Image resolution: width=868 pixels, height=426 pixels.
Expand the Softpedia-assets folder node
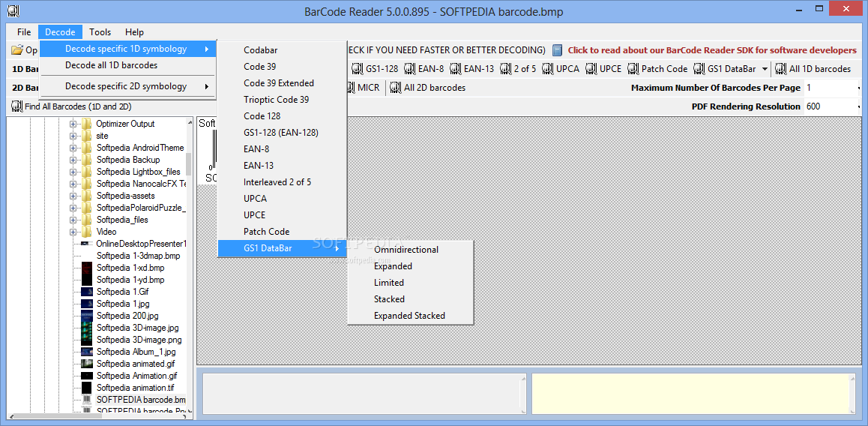coord(73,196)
